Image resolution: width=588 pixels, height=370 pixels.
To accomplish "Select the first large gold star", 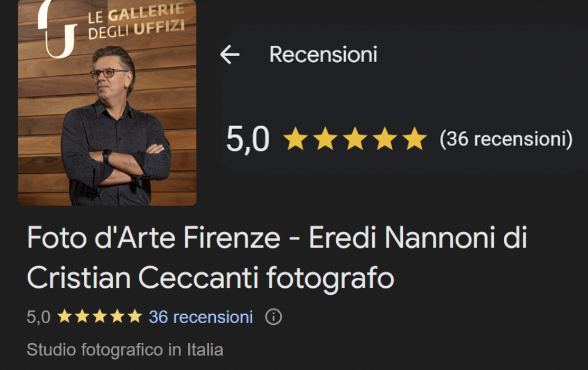I will (x=296, y=139).
